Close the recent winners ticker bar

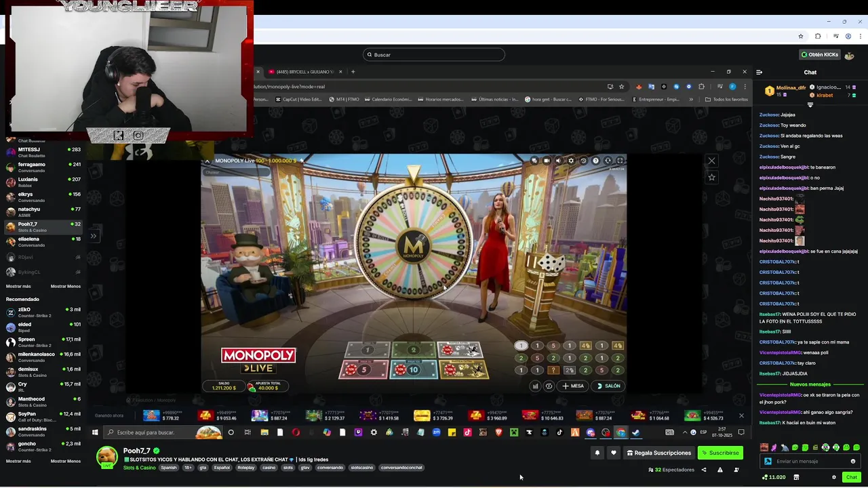point(741,415)
